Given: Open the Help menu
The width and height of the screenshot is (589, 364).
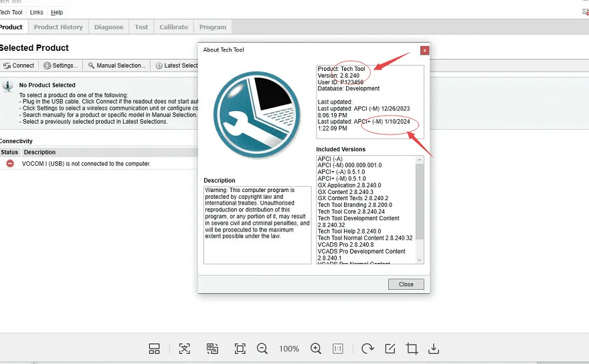Looking at the screenshot, I should point(57,13).
